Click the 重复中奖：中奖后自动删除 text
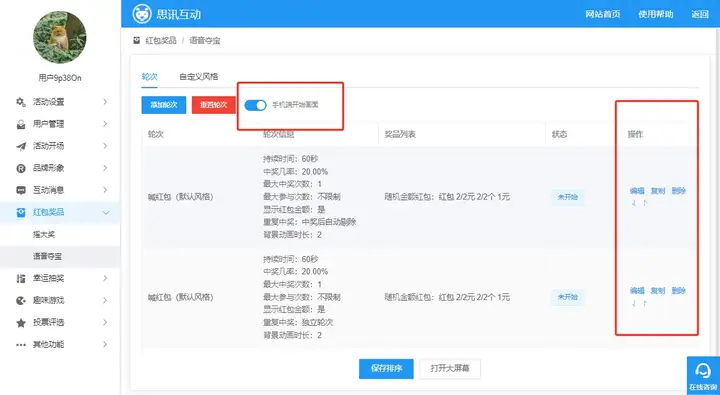This screenshot has height=395, width=720. (309, 222)
